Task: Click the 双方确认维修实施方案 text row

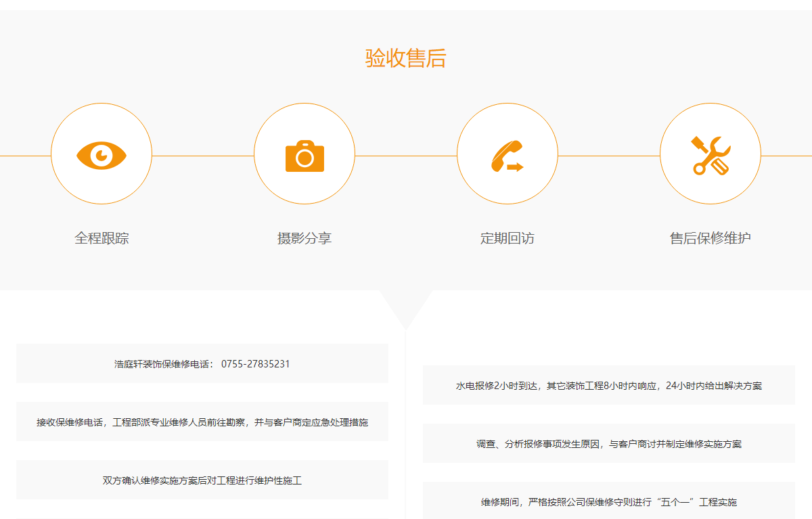Action: (x=202, y=480)
